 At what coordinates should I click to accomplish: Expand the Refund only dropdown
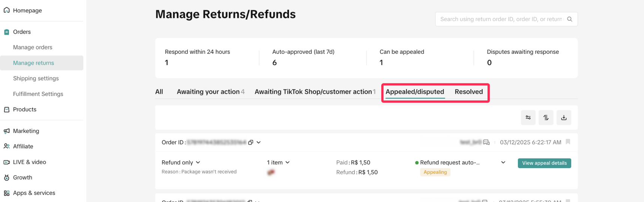(x=198, y=163)
